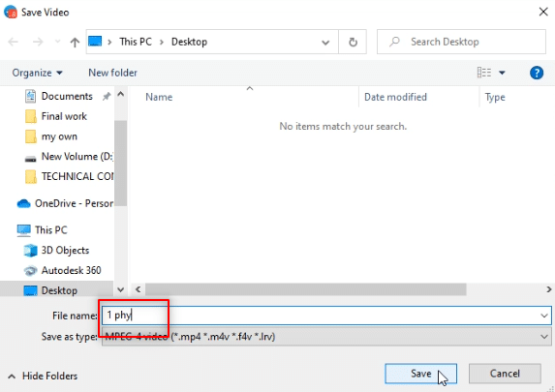The height and width of the screenshot is (392, 555).
Task: Click the view layout icon
Action: (484, 73)
